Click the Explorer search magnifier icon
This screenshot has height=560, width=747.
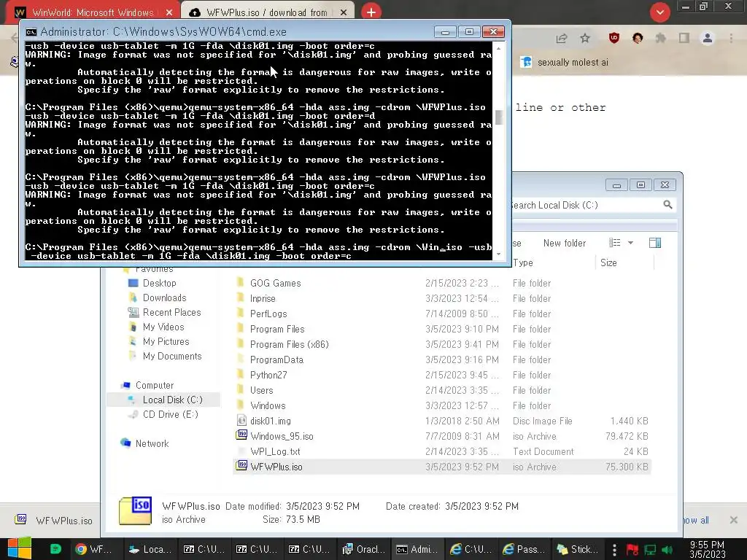point(668,205)
